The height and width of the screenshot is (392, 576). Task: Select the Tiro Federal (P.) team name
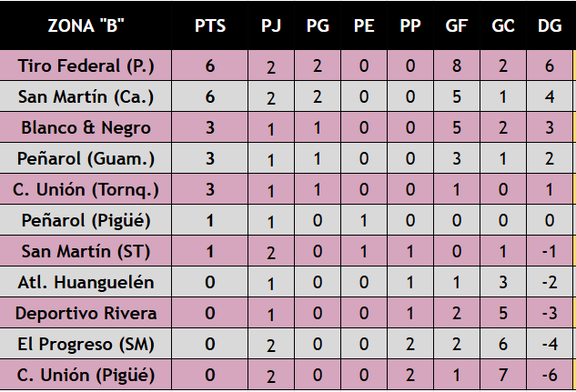pos(86,66)
